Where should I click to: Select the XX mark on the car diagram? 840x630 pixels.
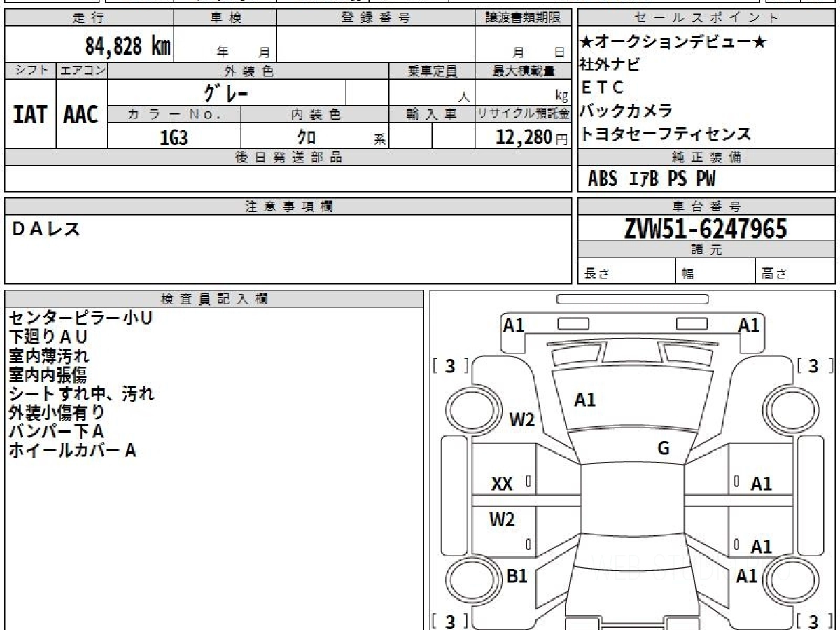click(502, 484)
